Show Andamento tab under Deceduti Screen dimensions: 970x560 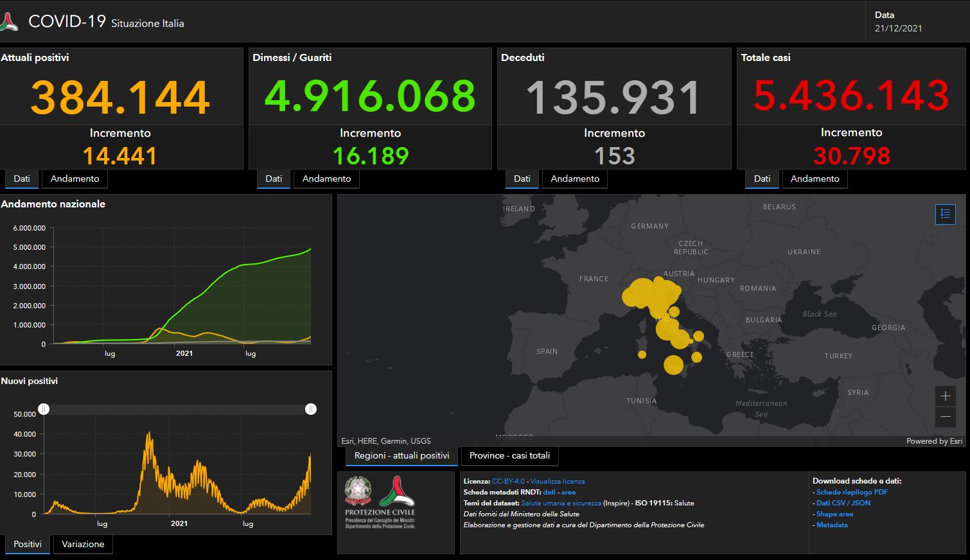[x=575, y=179]
